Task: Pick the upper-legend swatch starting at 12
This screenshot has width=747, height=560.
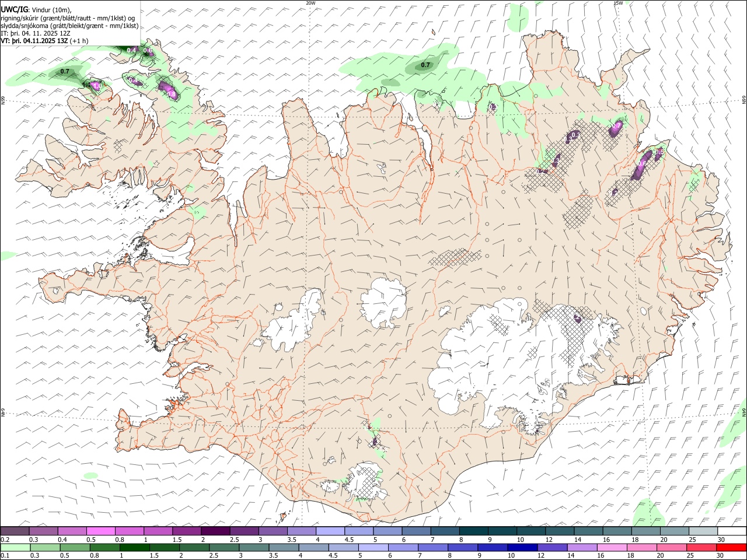Action: (560, 531)
